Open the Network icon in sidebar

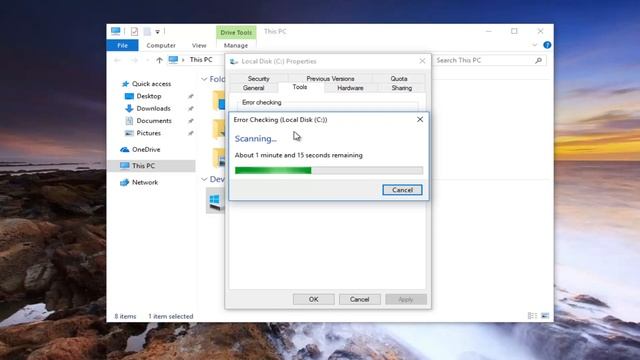pyautogui.click(x=124, y=182)
